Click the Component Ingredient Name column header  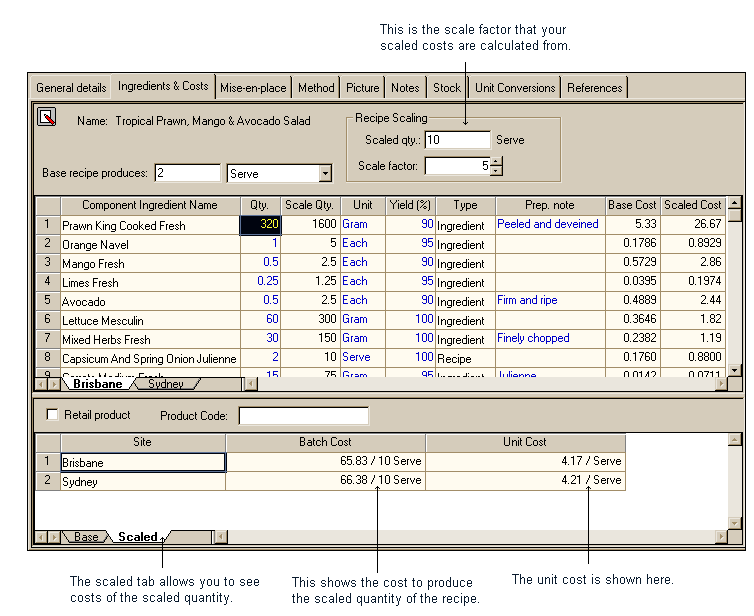pyautogui.click(x=150, y=205)
